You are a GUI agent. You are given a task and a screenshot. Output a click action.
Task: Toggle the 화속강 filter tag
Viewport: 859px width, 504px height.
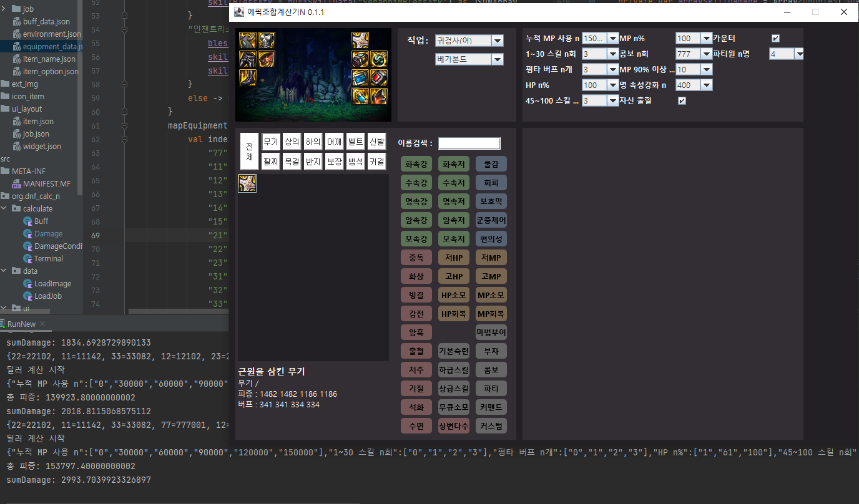(416, 164)
